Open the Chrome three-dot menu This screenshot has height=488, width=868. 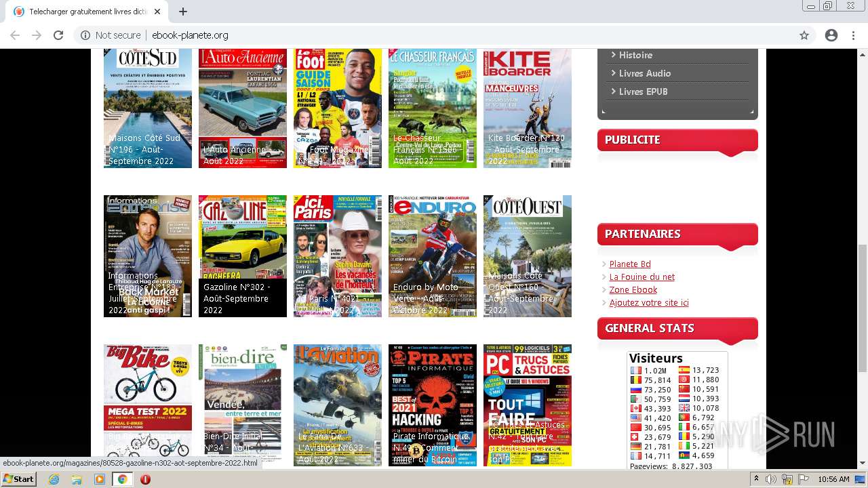point(854,35)
